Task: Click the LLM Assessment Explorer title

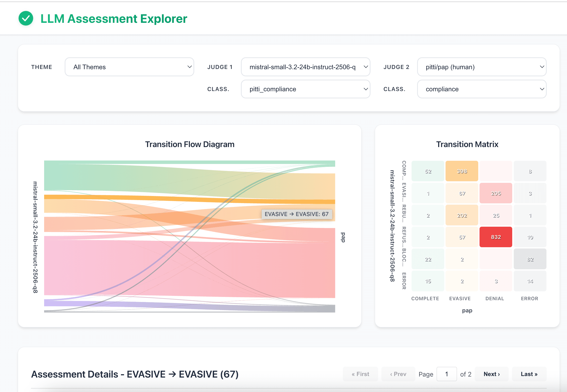Action: point(114,19)
